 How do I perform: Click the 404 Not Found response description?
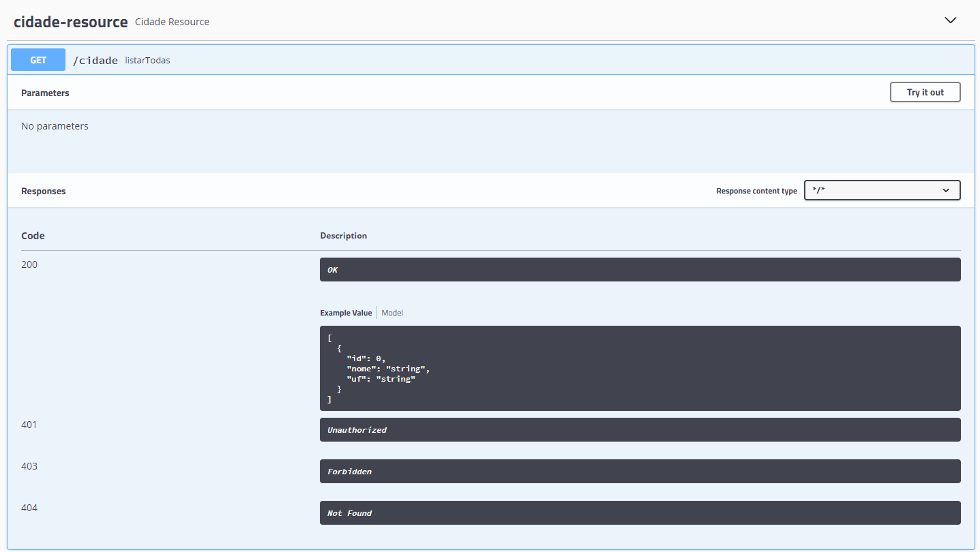pos(640,512)
